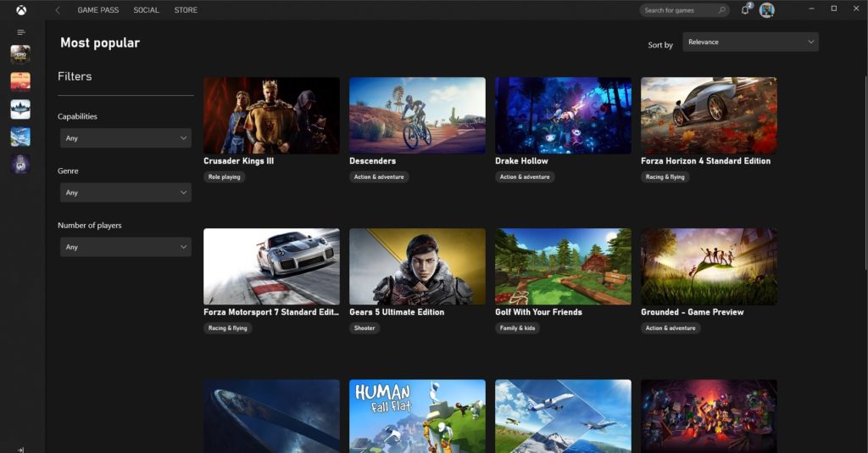Toggle the hamburger menu in the sidebar
This screenshot has width=868, height=453.
20,32
